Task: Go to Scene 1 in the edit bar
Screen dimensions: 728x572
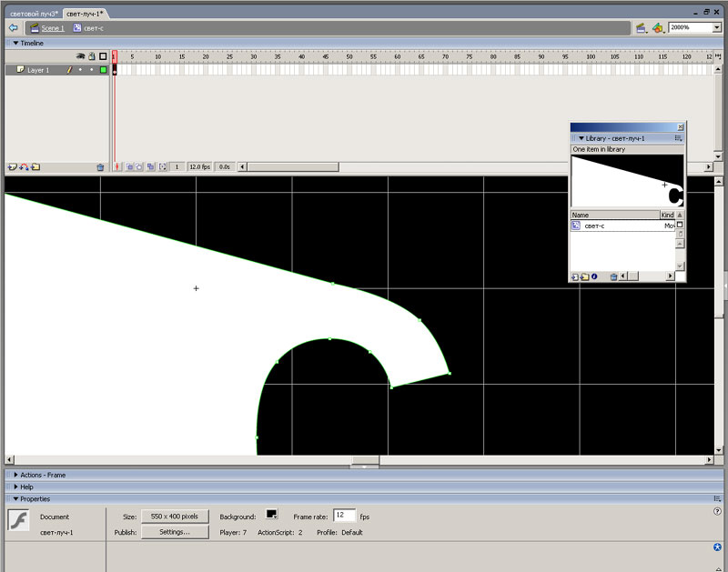Action: click(x=52, y=28)
